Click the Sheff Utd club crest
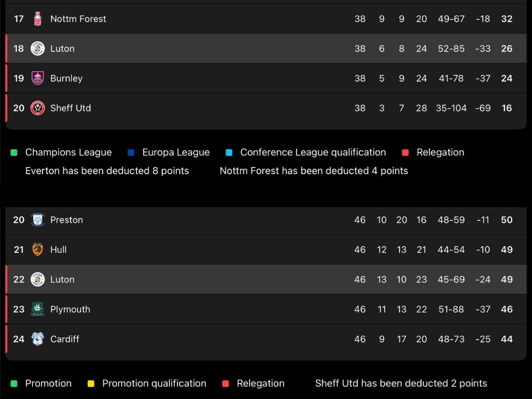This screenshot has width=532, height=399. coord(38,108)
